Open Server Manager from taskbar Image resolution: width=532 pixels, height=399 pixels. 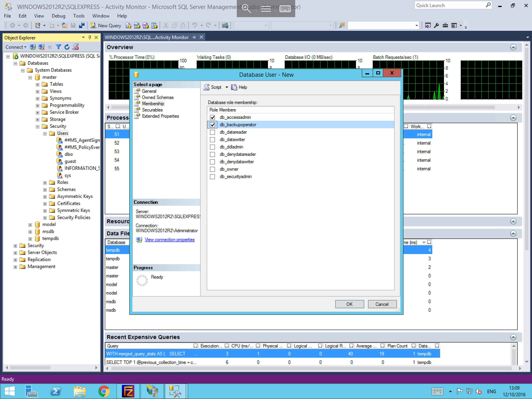31,391
